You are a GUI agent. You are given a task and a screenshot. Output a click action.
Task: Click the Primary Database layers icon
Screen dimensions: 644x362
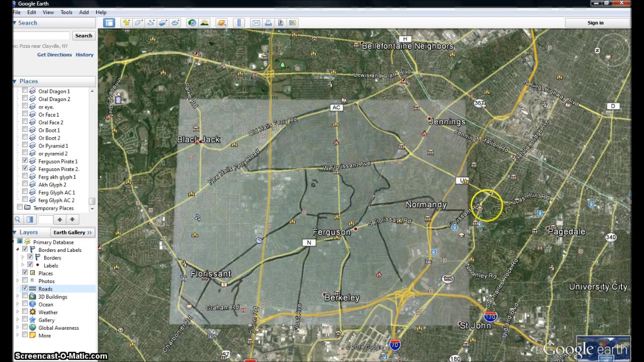pos(27,242)
